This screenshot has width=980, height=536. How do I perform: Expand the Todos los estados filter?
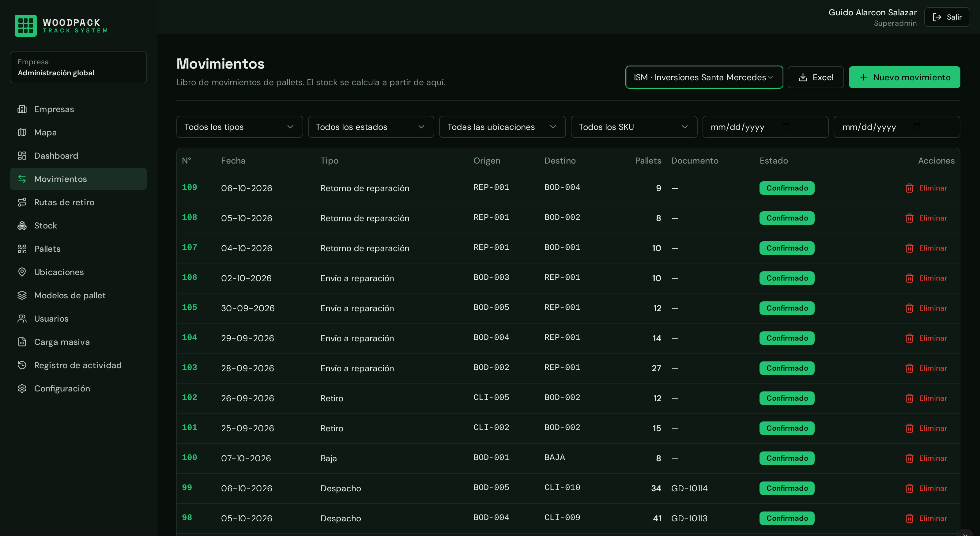pyautogui.click(x=371, y=127)
